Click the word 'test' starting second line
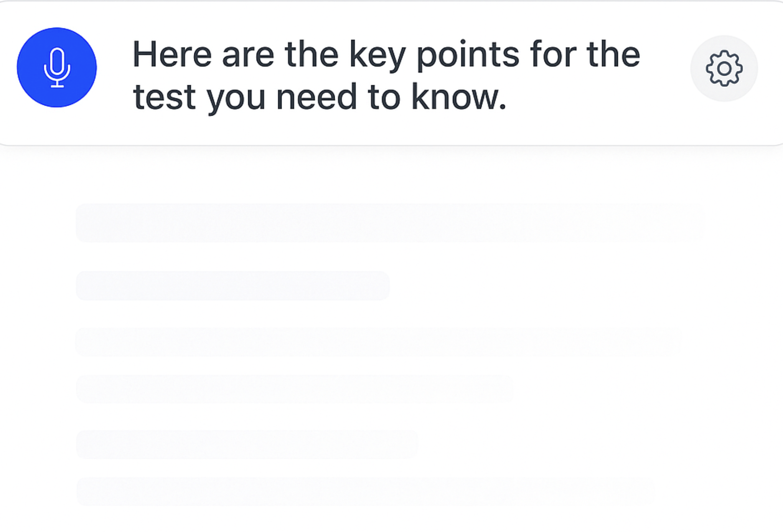The width and height of the screenshot is (783, 532). pyautogui.click(x=164, y=97)
